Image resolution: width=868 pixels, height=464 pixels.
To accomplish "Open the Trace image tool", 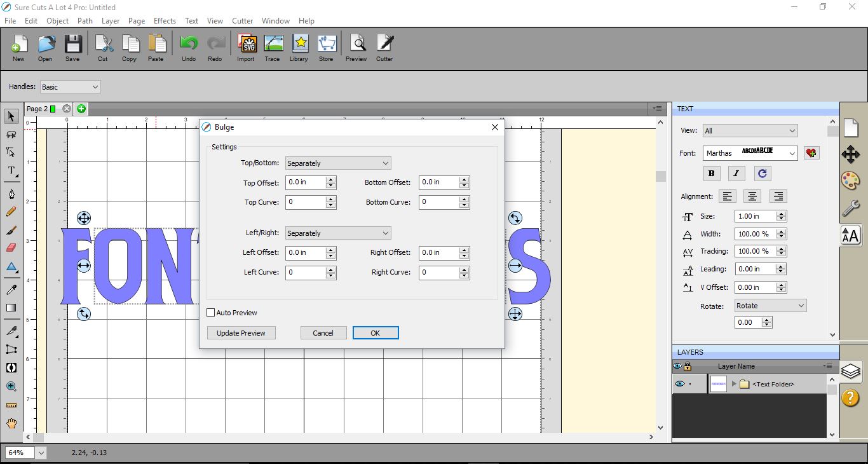I will pyautogui.click(x=273, y=48).
